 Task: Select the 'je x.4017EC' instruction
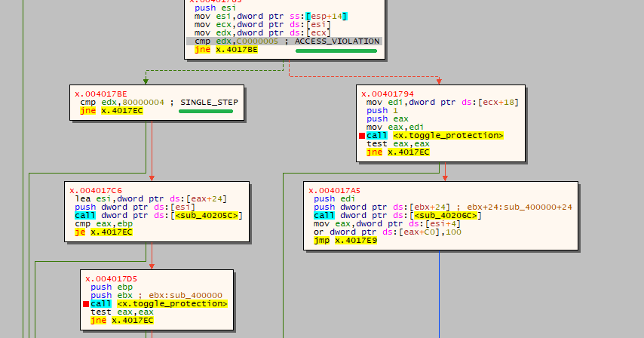point(103,232)
